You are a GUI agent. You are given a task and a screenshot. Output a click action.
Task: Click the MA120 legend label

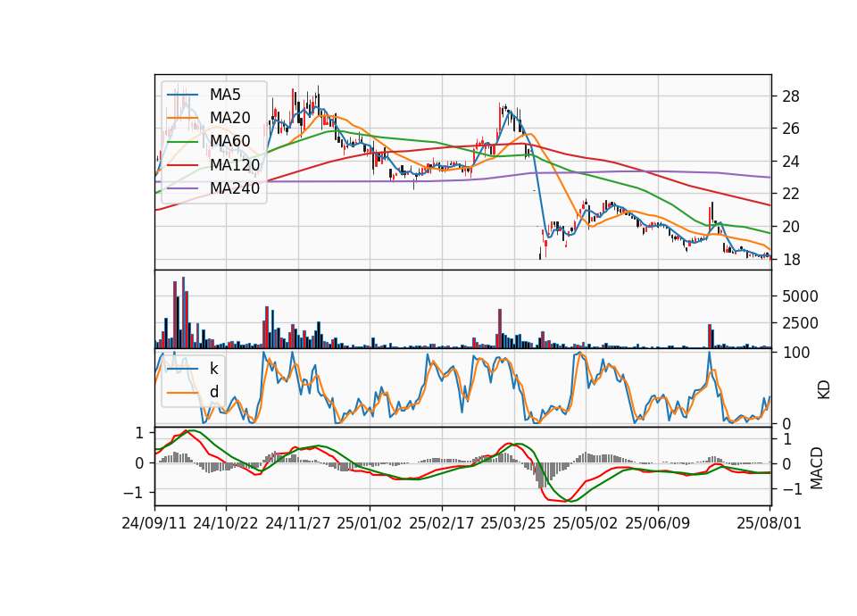tap(235, 164)
